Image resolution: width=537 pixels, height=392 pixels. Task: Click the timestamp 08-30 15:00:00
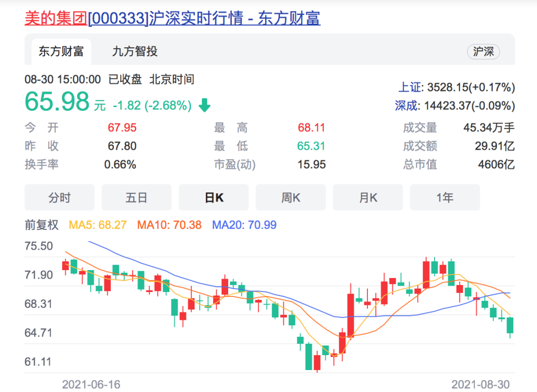click(63, 80)
